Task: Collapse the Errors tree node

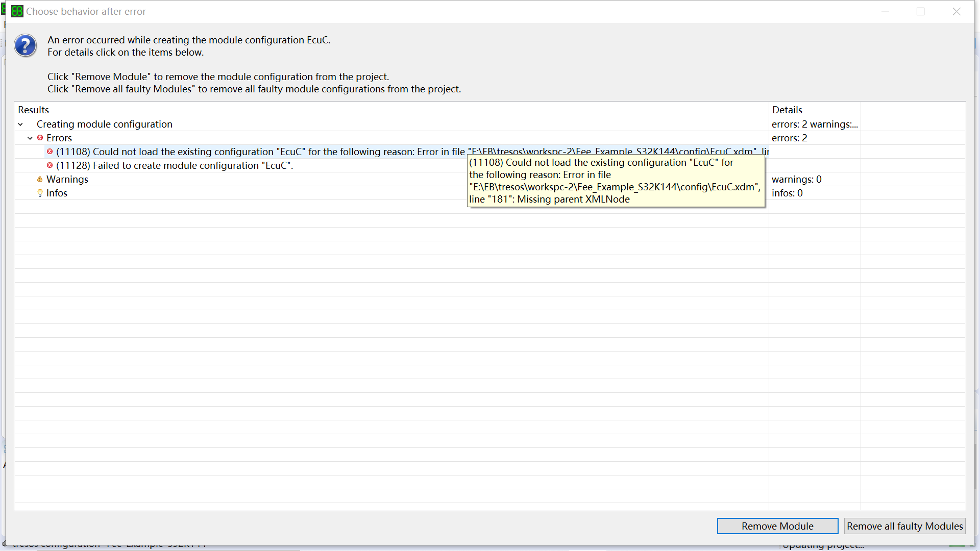Action: tap(30, 138)
